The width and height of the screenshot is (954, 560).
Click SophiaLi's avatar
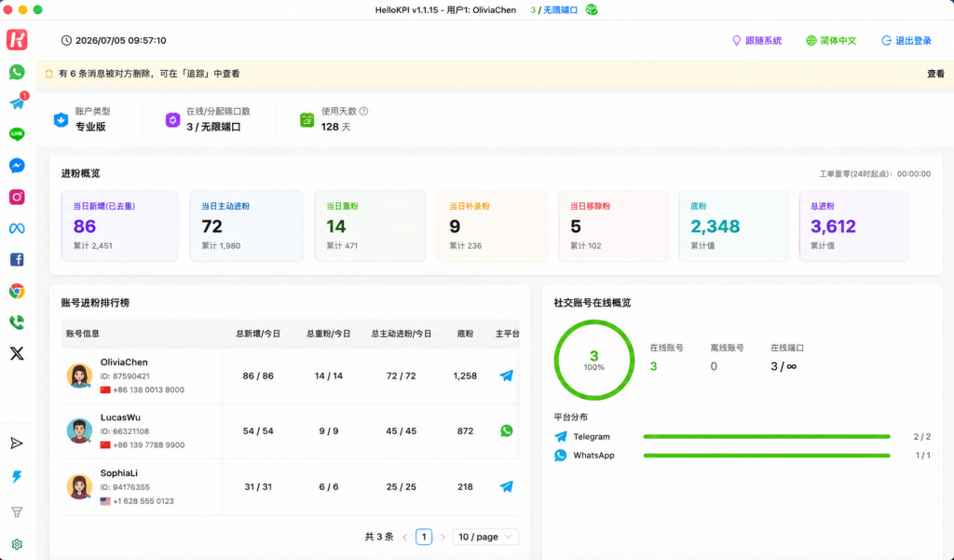point(79,486)
